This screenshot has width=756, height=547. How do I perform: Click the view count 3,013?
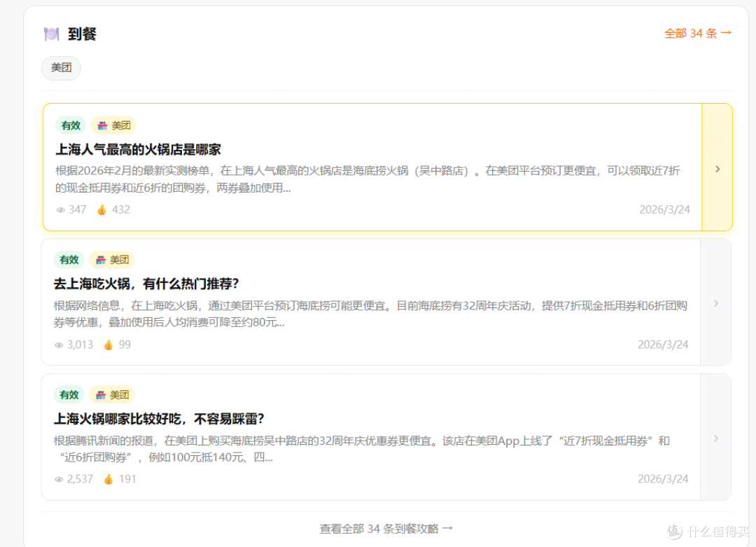[x=80, y=345]
